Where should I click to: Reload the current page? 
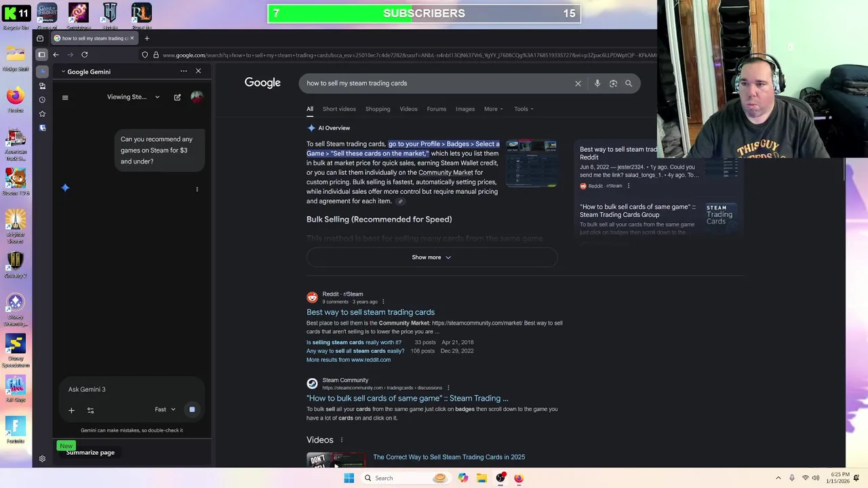(x=85, y=54)
